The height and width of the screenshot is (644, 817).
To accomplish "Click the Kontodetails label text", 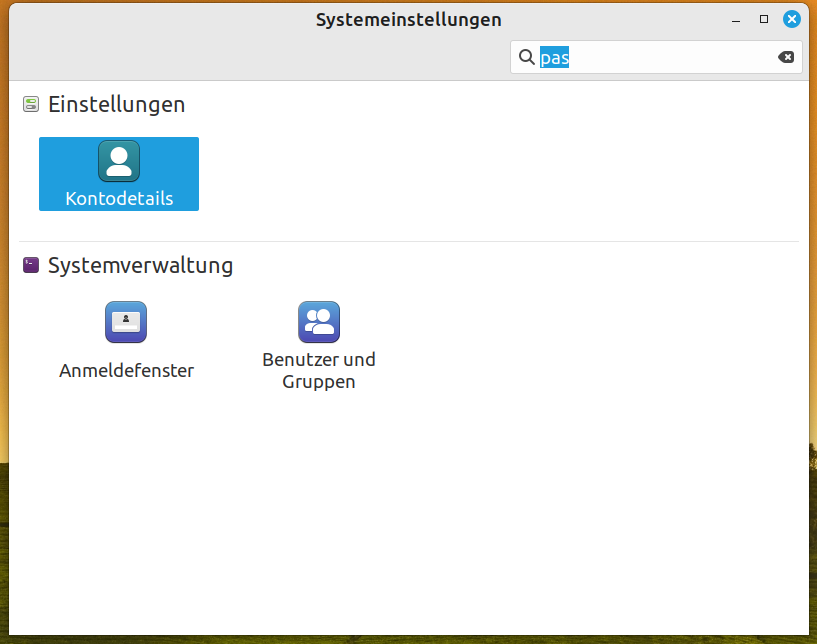I will pyautogui.click(x=118, y=199).
